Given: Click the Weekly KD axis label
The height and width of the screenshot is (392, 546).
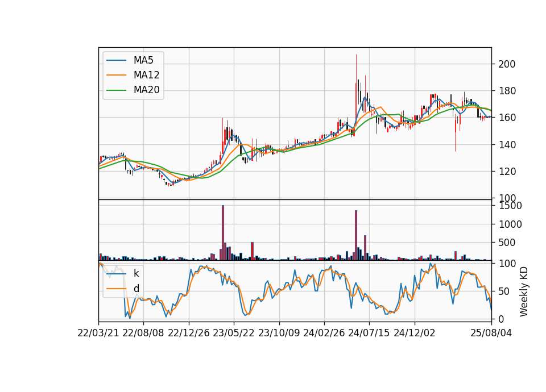Looking at the screenshot, I should [x=524, y=291].
